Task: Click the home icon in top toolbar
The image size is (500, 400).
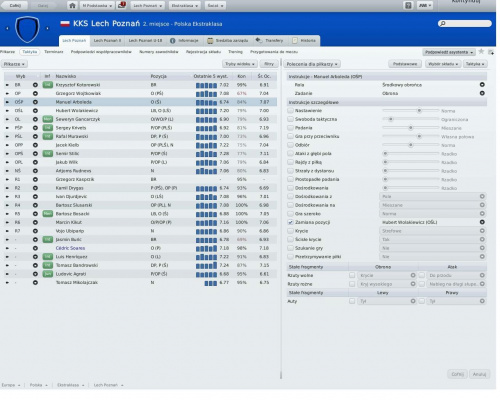Action: pyautogui.click(x=72, y=6)
